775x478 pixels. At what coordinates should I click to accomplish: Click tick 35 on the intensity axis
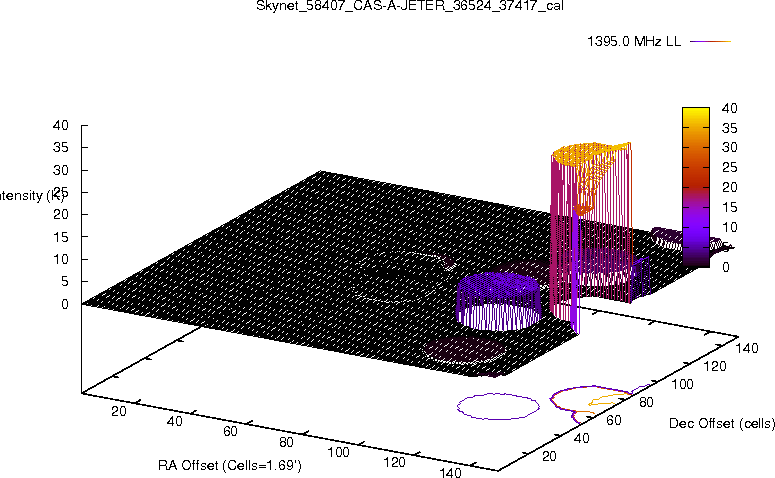coord(61,148)
